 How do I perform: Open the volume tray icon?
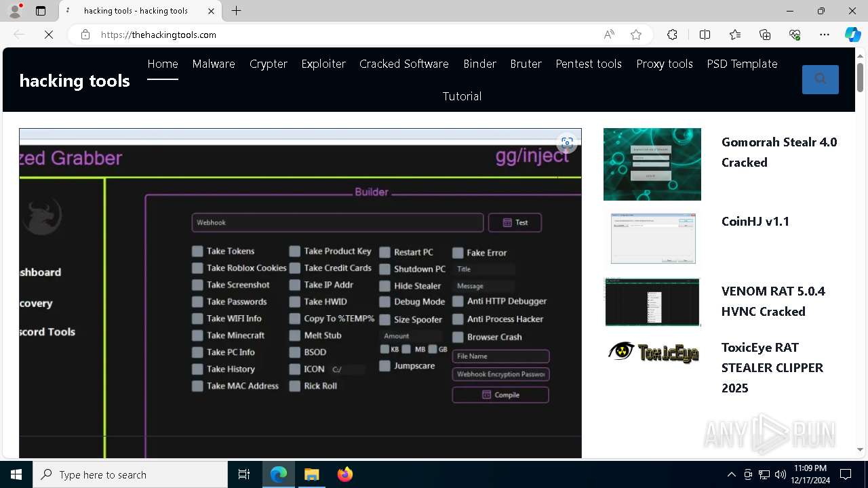point(781,474)
